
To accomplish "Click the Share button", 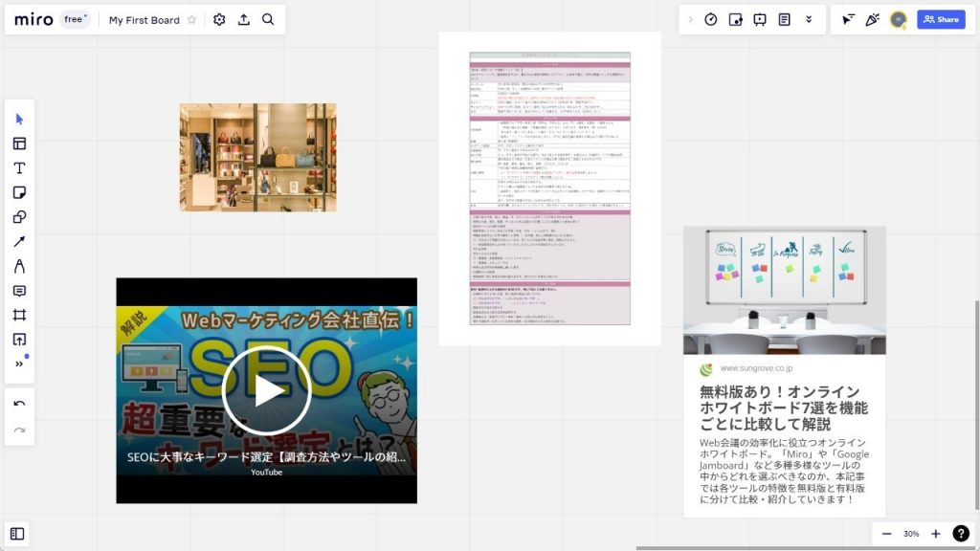I will [x=942, y=19].
